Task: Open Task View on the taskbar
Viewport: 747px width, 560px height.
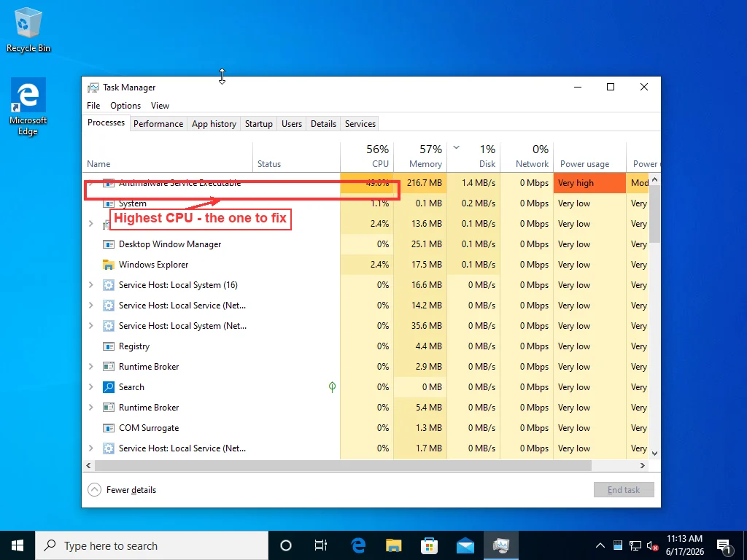Action: coord(321,545)
